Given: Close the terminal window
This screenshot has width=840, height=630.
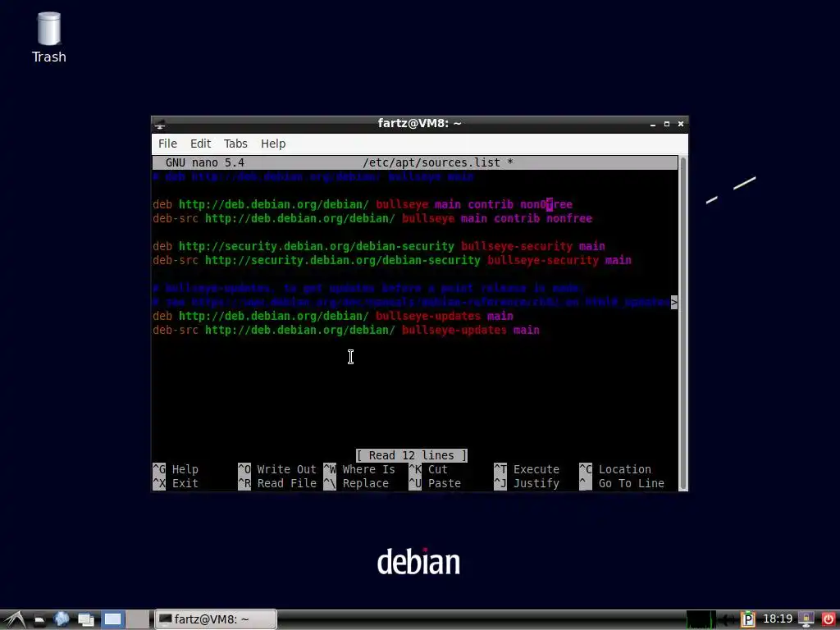Looking at the screenshot, I should pyautogui.click(x=681, y=125).
